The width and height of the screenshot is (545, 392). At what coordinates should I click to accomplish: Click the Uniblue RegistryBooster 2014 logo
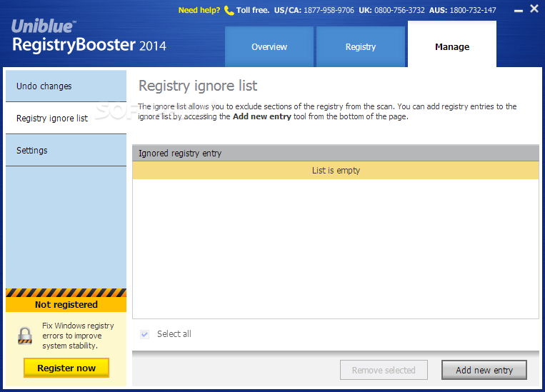click(x=89, y=36)
